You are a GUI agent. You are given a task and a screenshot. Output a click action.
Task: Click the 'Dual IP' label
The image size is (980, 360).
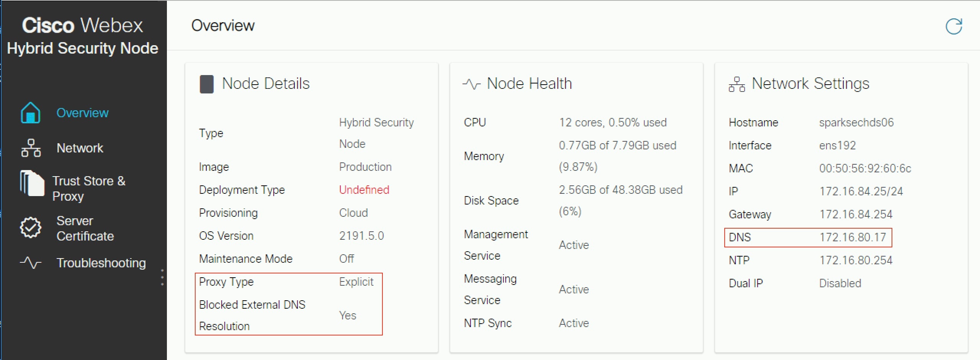coord(746,283)
